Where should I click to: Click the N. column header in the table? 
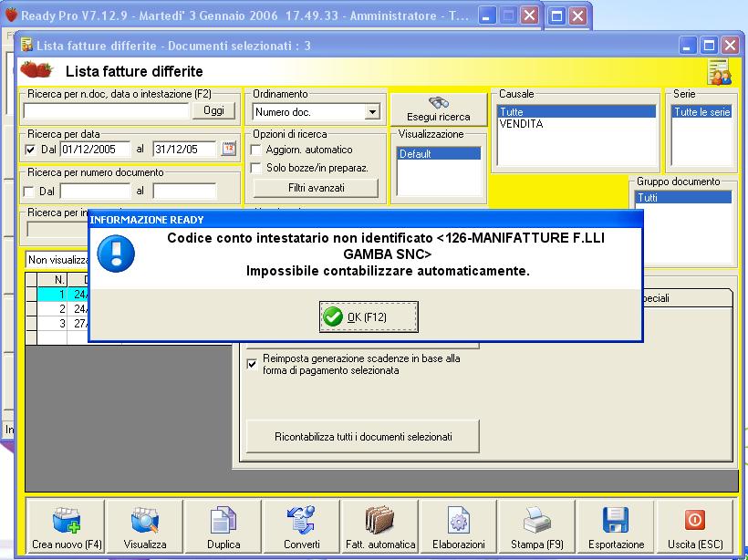[53, 280]
